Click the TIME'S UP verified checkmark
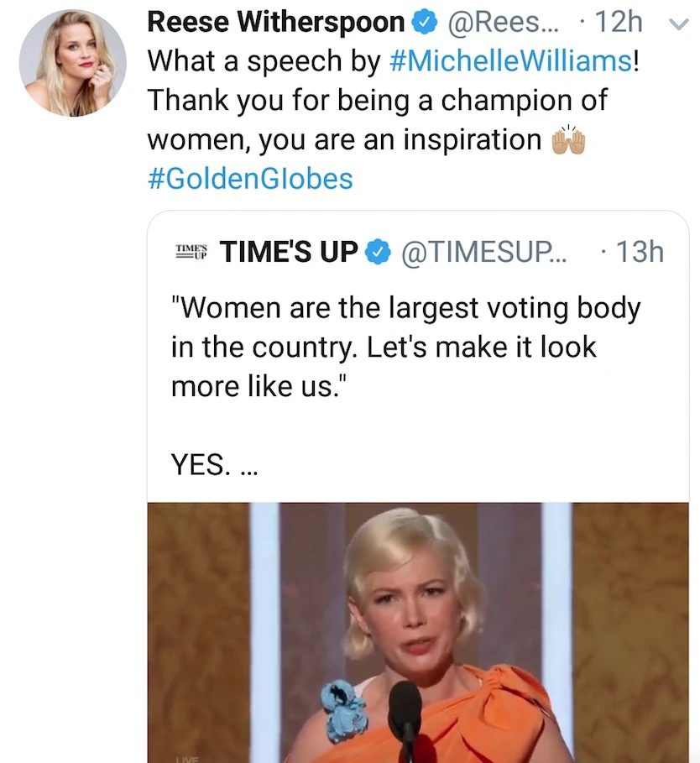Viewport: 700px width, 763px height. pyautogui.click(x=379, y=252)
